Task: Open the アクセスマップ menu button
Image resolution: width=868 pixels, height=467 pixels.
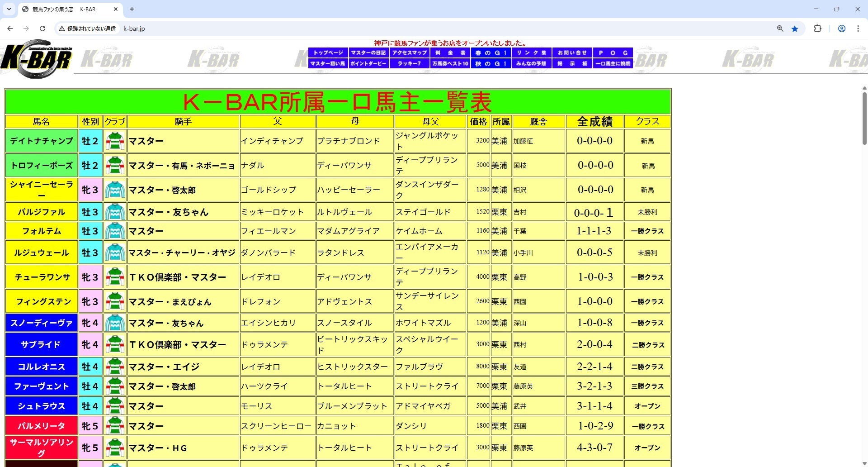Action: pos(410,53)
